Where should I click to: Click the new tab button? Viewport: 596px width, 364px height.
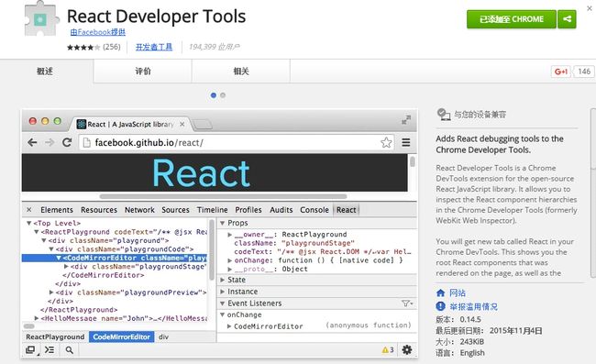(x=203, y=125)
